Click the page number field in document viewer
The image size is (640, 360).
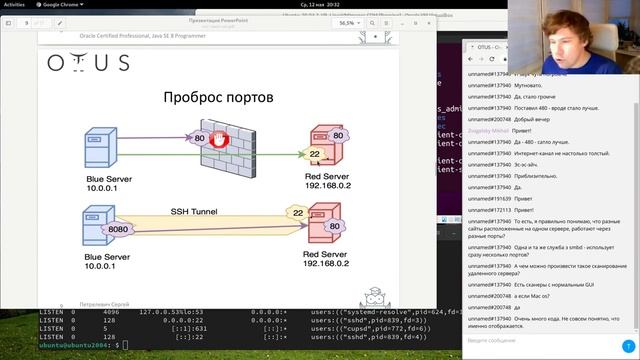click(26, 23)
